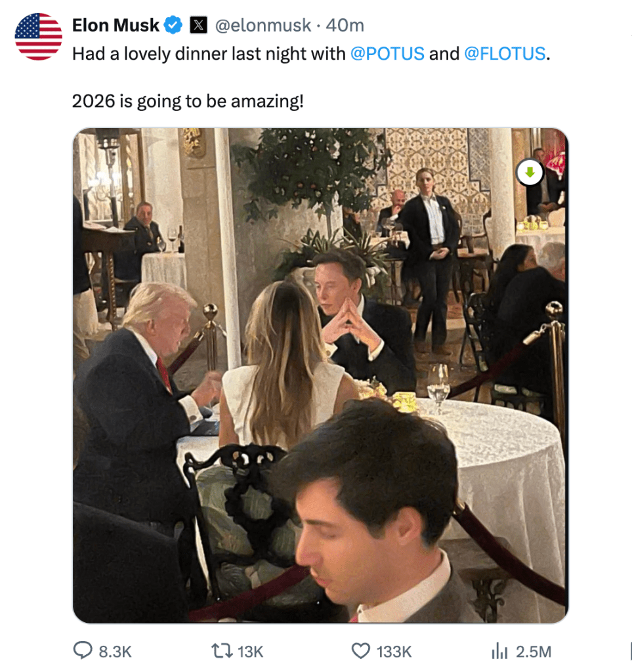This screenshot has width=632, height=672.
Task: Click the 133K likes count
Action: [394, 652]
